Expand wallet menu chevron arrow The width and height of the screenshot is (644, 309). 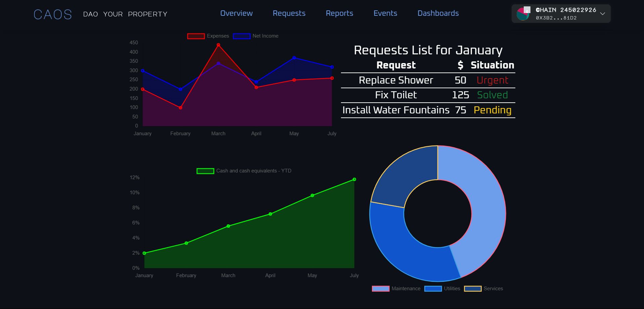[x=603, y=14]
